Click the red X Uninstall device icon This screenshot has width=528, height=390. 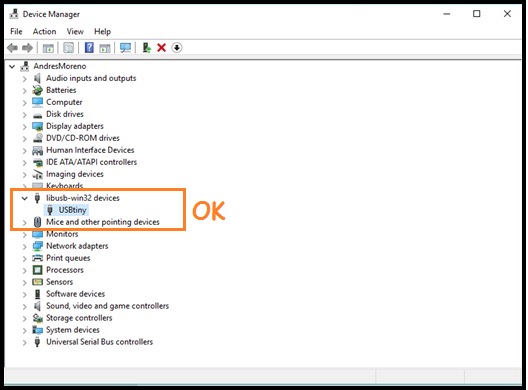click(x=162, y=48)
